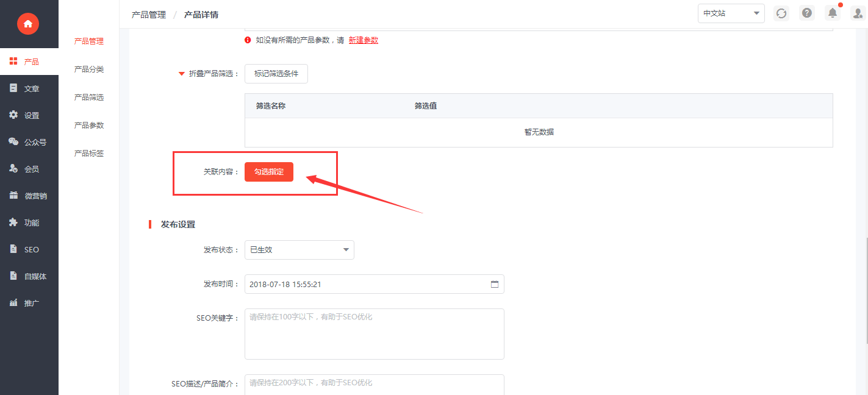868x395 pixels.
Task: Follow the 新建参数 link
Action: [x=363, y=40]
